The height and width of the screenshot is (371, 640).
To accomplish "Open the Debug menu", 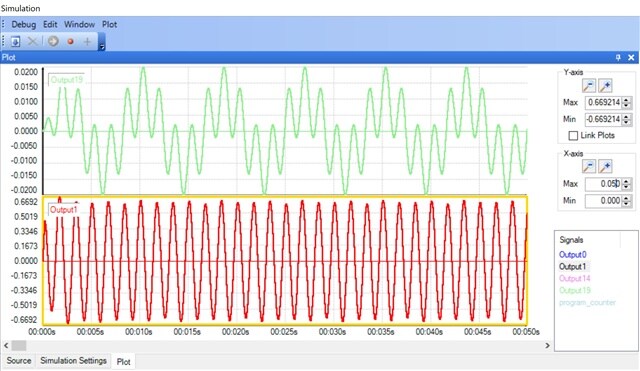I will coord(24,24).
